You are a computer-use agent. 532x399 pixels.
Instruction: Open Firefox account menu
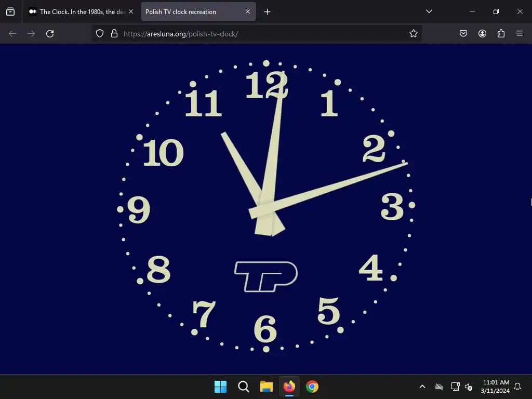pyautogui.click(x=482, y=34)
